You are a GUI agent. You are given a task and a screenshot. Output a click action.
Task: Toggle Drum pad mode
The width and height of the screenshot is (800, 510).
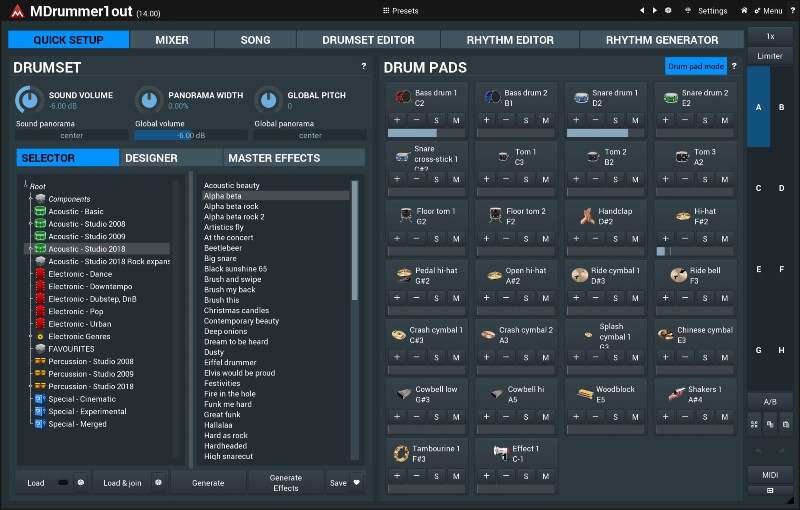pos(696,66)
